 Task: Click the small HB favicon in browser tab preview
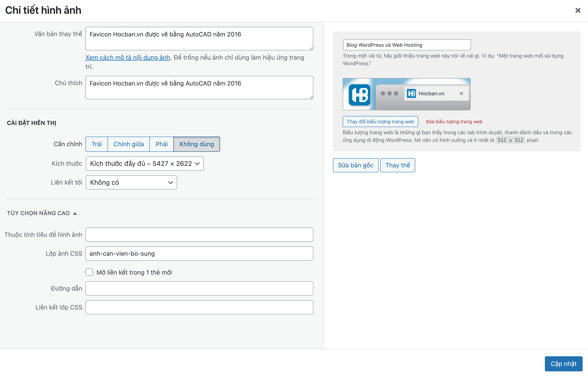pos(411,94)
